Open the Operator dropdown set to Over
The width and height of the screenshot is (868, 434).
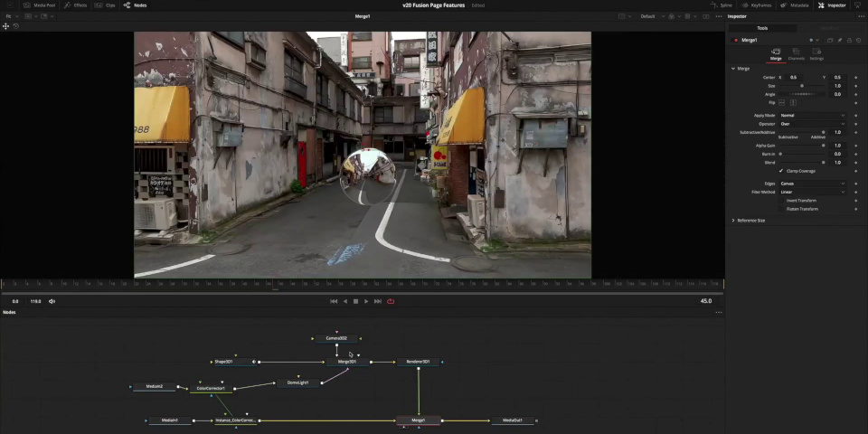pos(812,124)
